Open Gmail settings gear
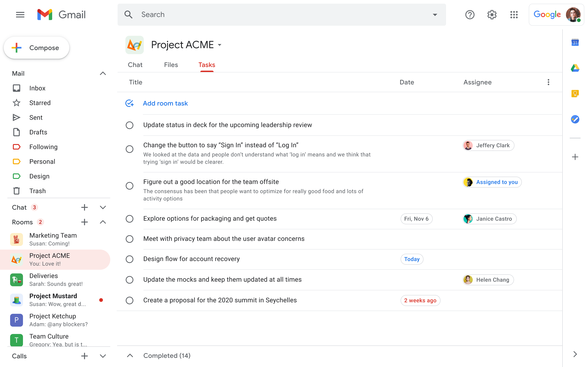Screen dimensions: 588x367 tap(492, 14)
